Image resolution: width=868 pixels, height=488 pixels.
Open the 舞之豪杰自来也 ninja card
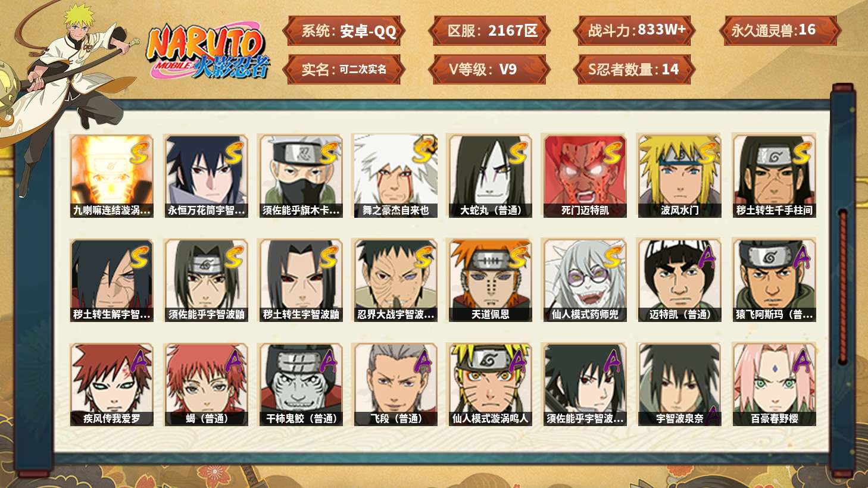tap(395, 176)
